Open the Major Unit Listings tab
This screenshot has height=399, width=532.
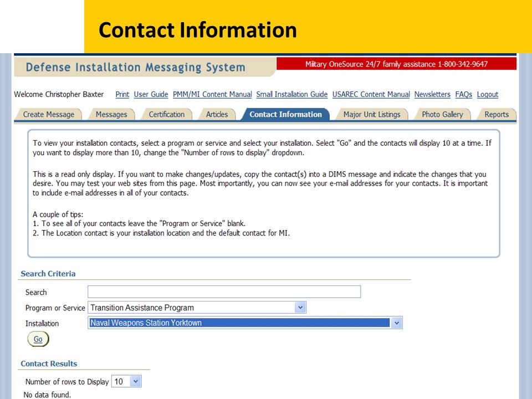click(371, 114)
